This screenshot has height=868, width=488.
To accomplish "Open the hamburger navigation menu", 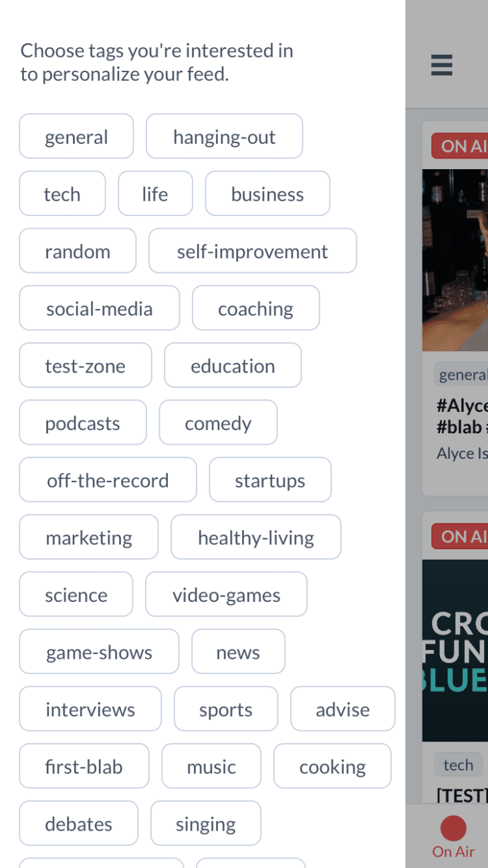I will pos(441,66).
